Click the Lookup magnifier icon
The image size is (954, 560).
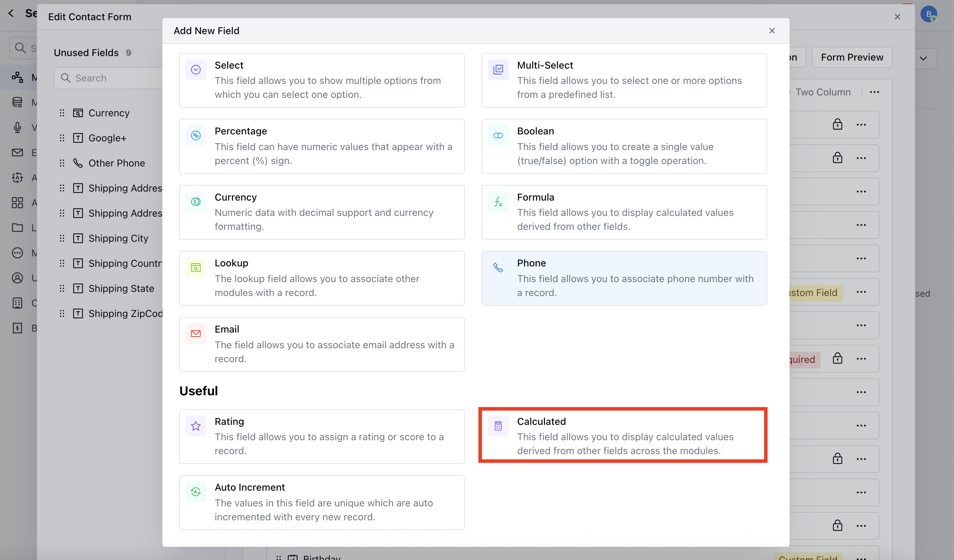(196, 267)
